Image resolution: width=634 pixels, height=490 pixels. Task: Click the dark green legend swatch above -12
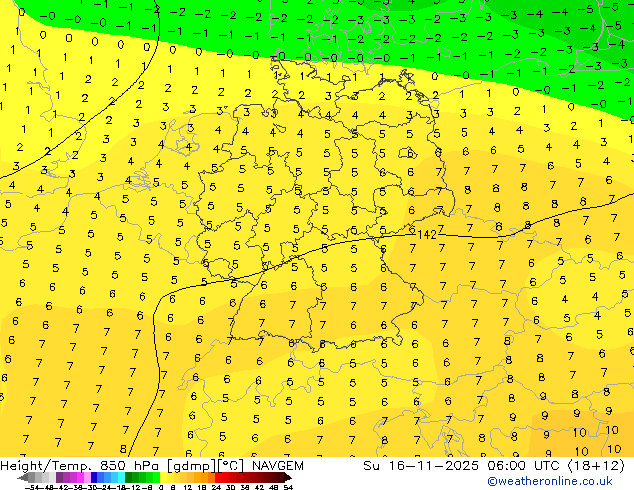point(128,477)
